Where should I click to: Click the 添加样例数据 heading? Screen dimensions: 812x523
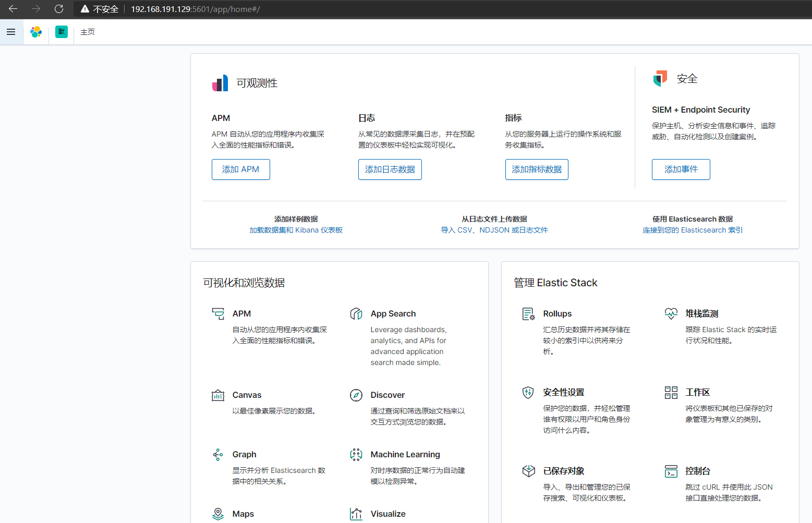pos(296,219)
